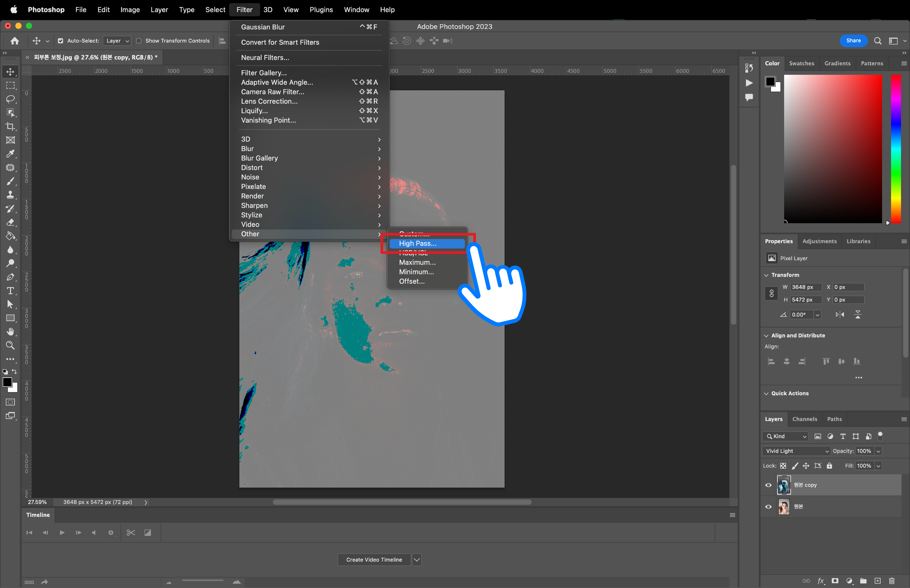Select the Zoom tool

point(10,346)
